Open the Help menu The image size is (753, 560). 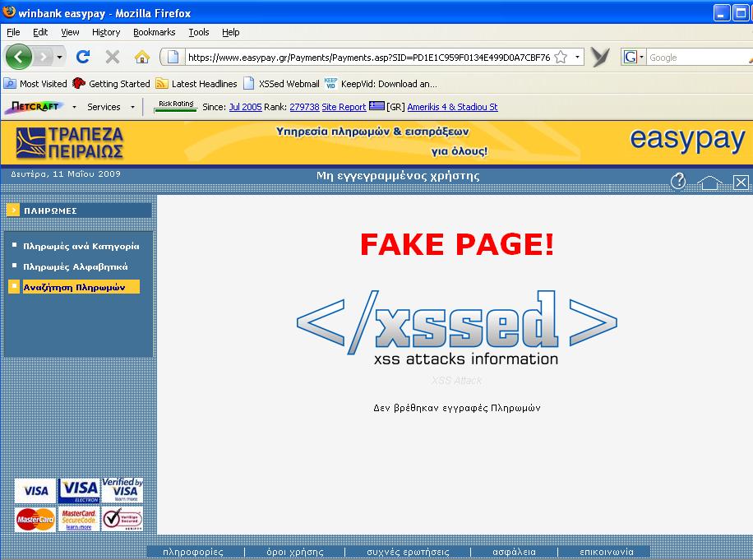click(x=230, y=32)
